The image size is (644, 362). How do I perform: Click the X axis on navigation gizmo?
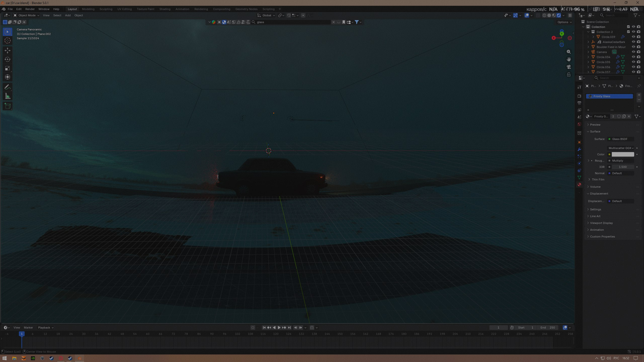pyautogui.click(x=554, y=38)
